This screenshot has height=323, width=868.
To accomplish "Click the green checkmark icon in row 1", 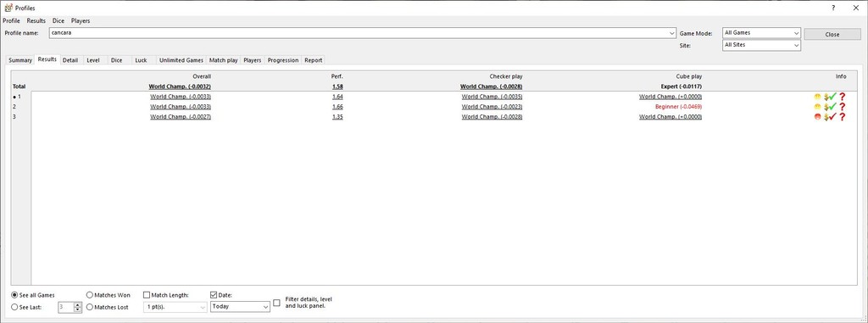I will [x=832, y=97].
